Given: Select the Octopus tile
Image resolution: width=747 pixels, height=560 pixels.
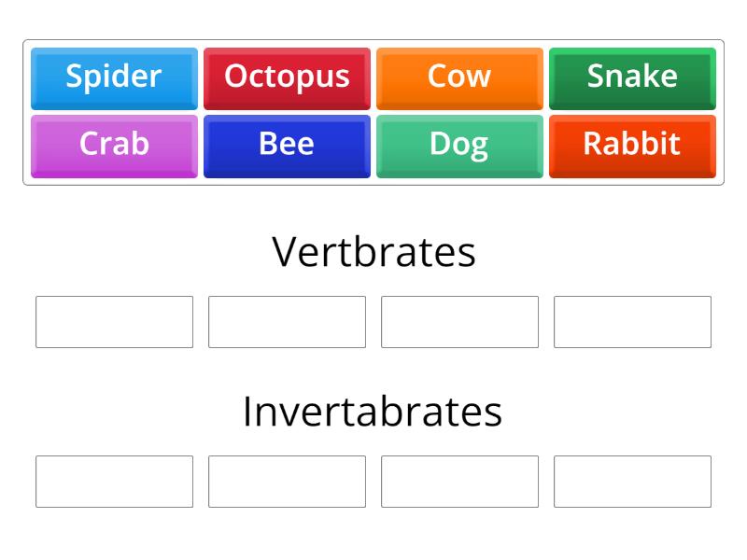Looking at the screenshot, I should (287, 77).
